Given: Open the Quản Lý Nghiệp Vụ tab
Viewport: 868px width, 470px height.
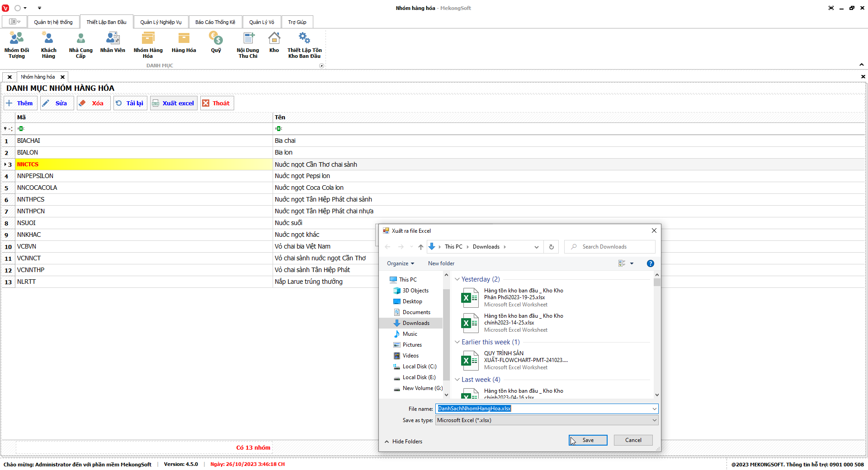Looking at the screenshot, I should [x=160, y=22].
